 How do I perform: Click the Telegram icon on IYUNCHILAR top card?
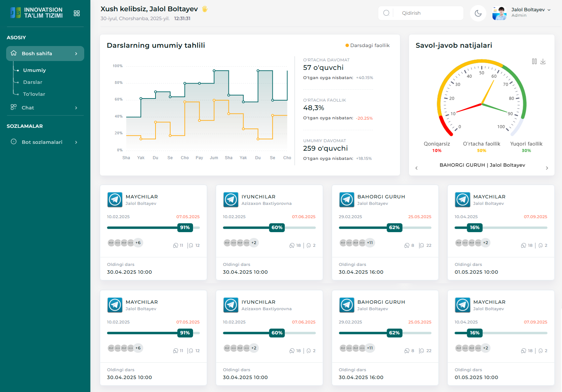(231, 200)
